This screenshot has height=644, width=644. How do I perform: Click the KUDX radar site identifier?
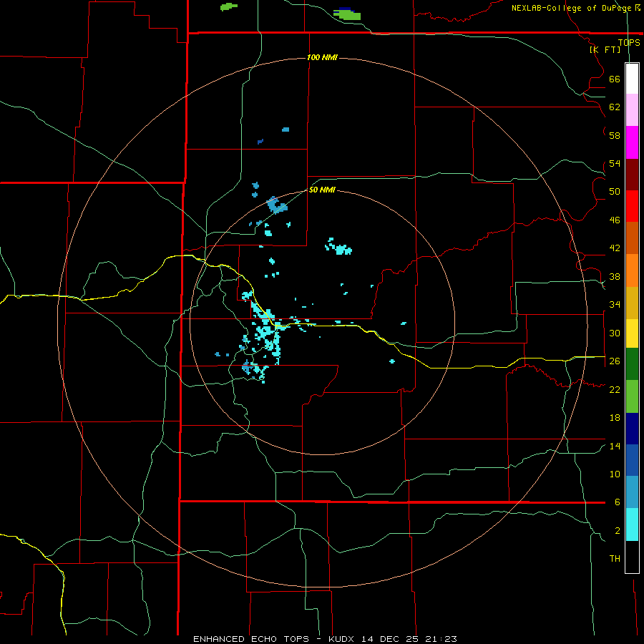[343, 639]
